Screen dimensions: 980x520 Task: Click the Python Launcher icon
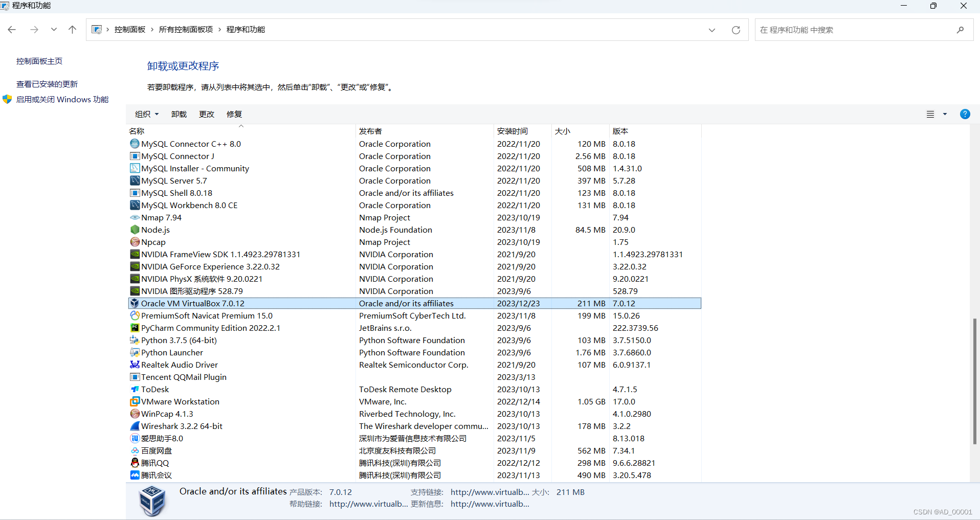pyautogui.click(x=135, y=352)
